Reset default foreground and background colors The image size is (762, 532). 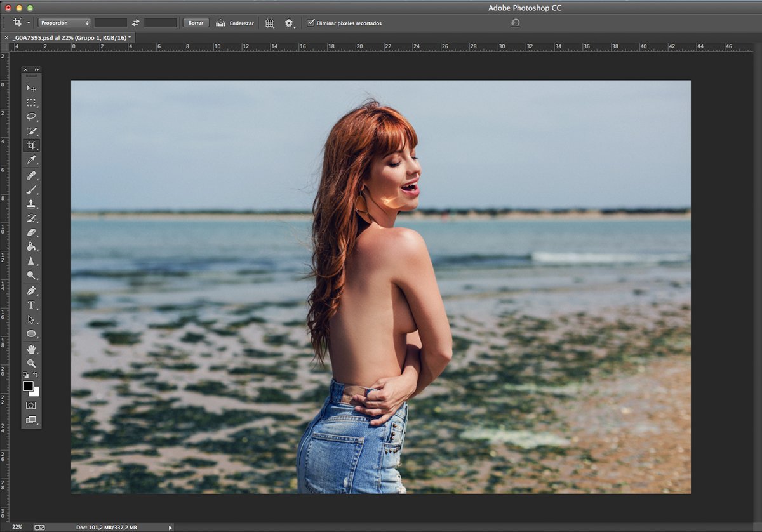[x=26, y=375]
